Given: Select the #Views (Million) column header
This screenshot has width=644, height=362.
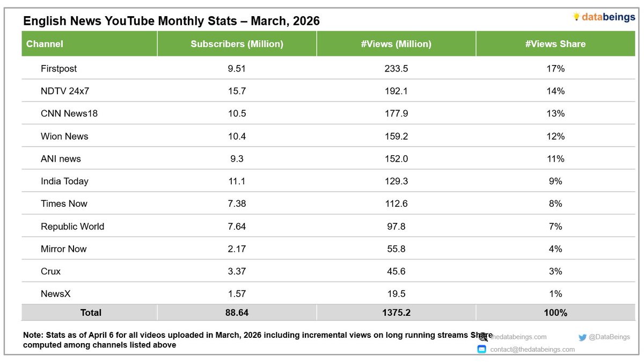Looking at the screenshot, I should click(396, 44).
